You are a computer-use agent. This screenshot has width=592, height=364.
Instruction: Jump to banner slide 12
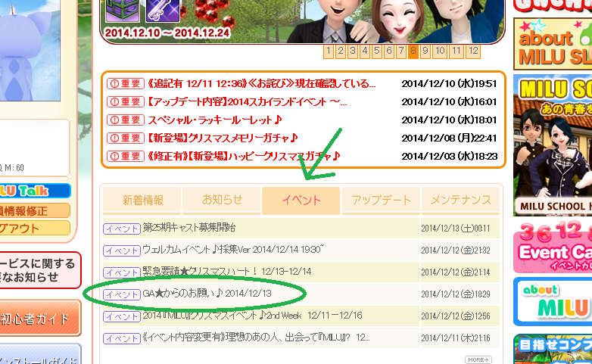coord(472,51)
